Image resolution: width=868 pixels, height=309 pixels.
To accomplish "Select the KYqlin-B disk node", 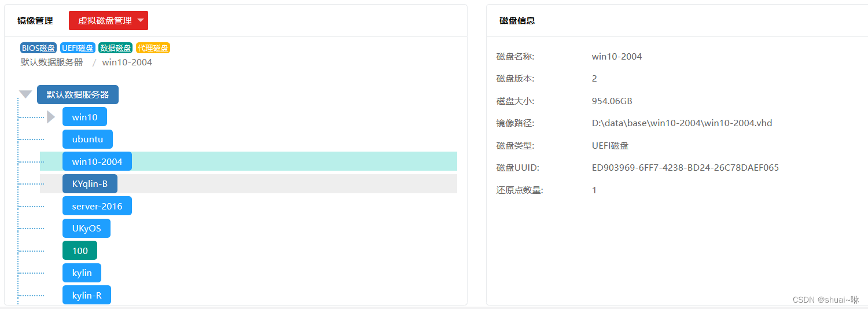I will tap(90, 184).
